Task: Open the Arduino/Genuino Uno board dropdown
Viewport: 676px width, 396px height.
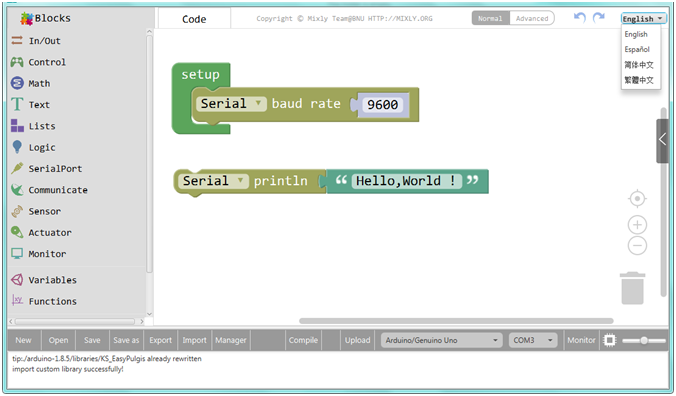Action: [x=442, y=340]
